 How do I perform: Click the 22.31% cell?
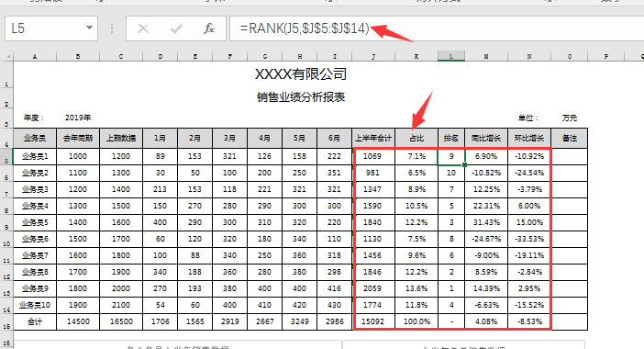click(486, 207)
